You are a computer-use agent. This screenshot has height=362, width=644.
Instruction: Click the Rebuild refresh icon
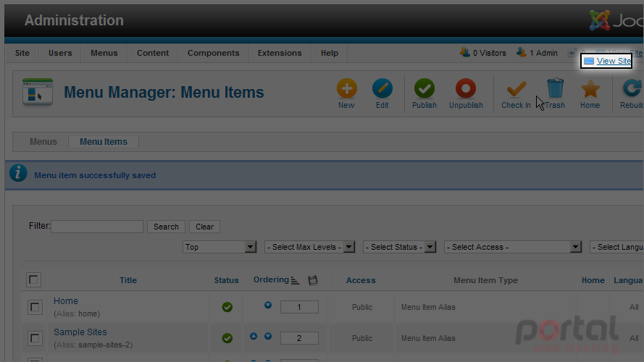(x=632, y=88)
